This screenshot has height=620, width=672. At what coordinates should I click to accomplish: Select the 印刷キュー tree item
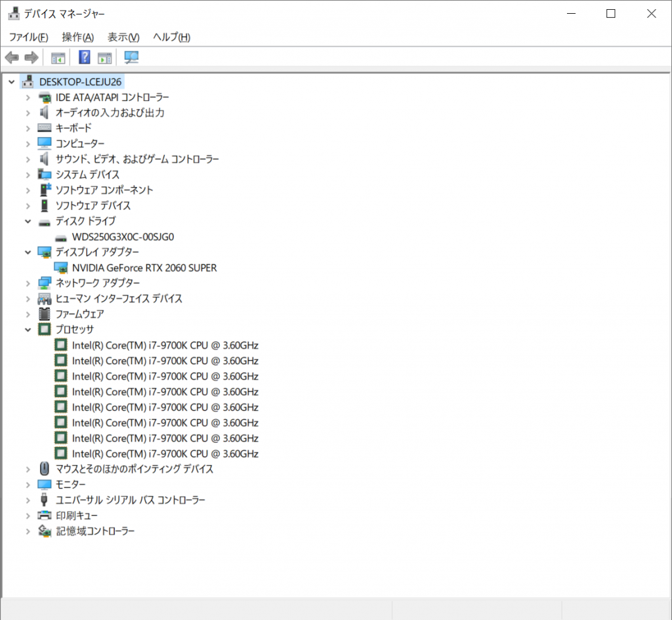76,516
